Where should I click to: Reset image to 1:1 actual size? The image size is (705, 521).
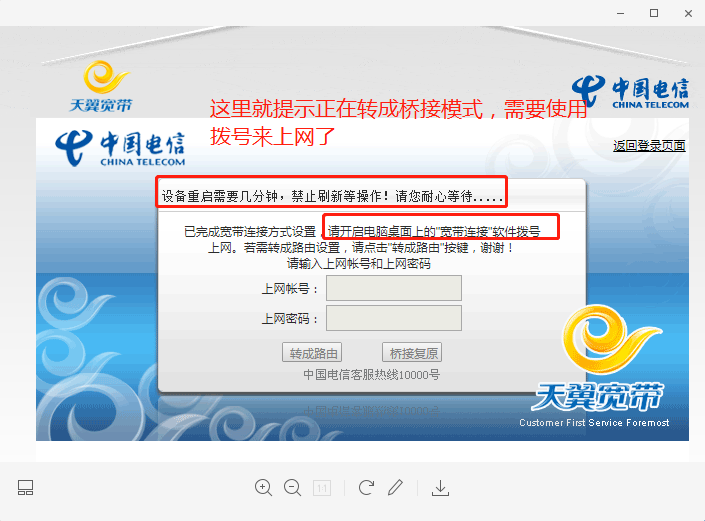322,488
